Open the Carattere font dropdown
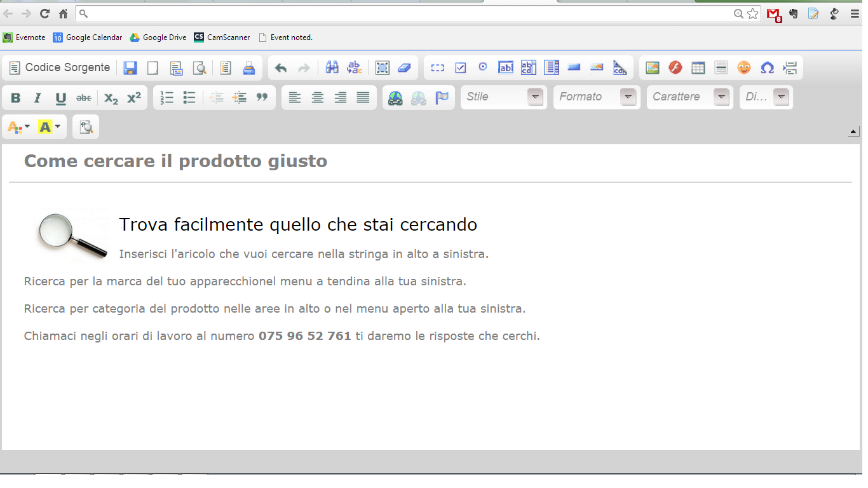The image size is (868, 488). [x=690, y=97]
